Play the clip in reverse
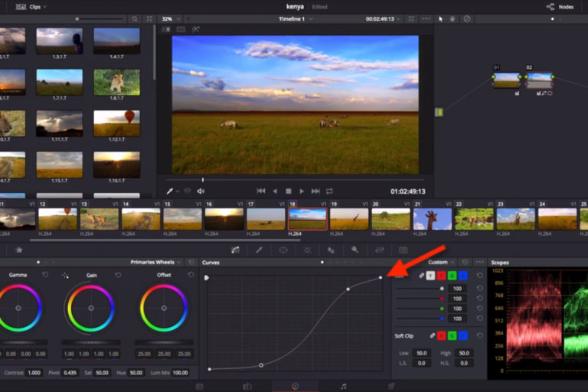 point(275,191)
